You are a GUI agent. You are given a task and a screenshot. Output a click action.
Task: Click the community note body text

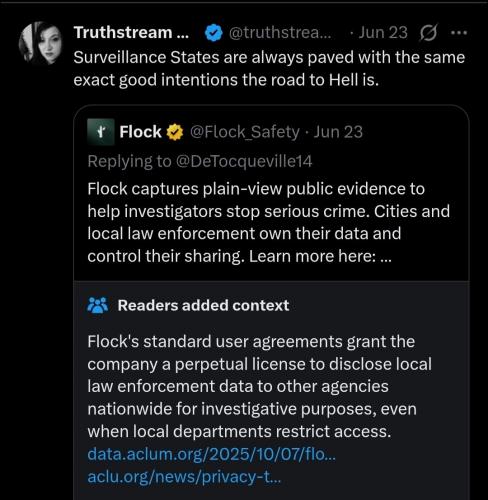coord(259,387)
